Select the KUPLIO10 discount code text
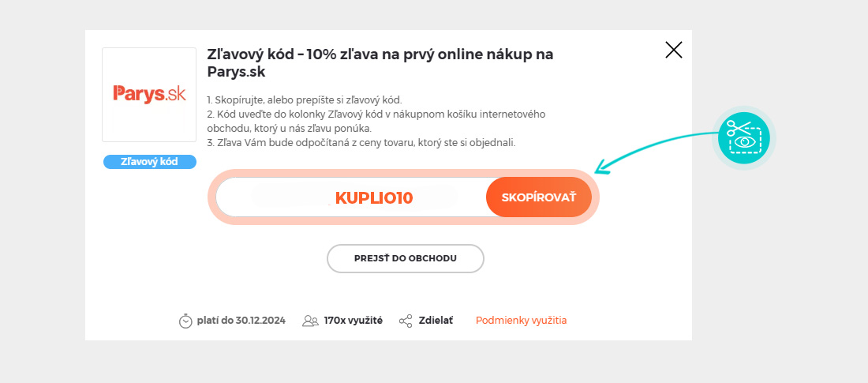868x383 pixels. point(374,198)
